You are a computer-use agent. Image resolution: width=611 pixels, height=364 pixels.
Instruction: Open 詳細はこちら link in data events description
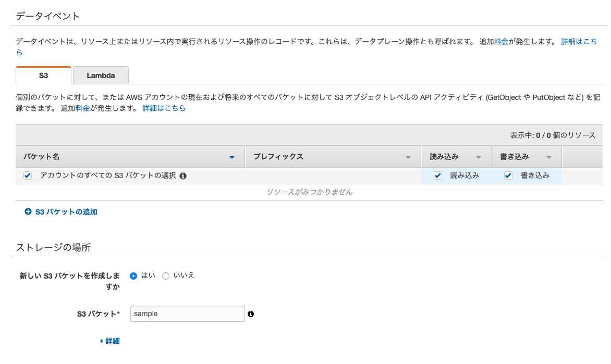[x=579, y=42]
